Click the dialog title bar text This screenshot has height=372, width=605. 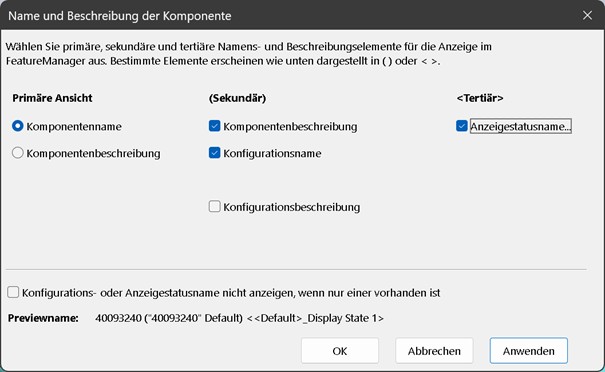[120, 16]
